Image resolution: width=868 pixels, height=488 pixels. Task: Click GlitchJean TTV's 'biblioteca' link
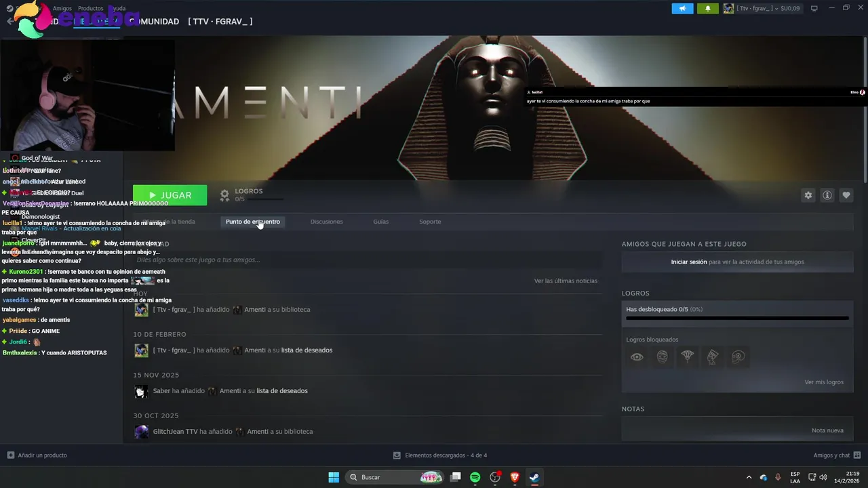coord(298,432)
